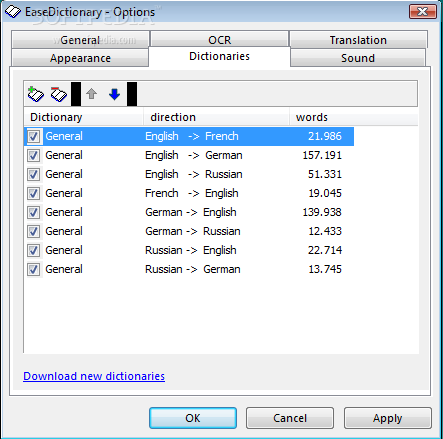Click General name in Russian -> German row

tap(64, 269)
